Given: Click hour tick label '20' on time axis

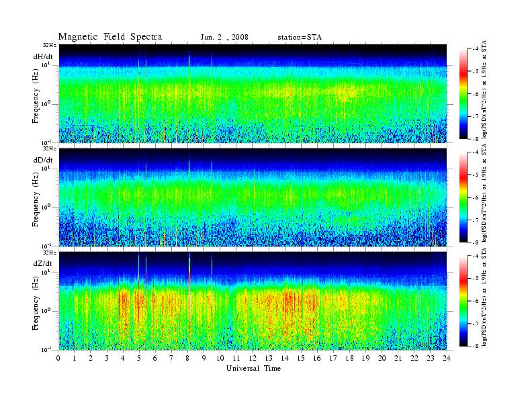Looking at the screenshot, I should click(x=382, y=358).
